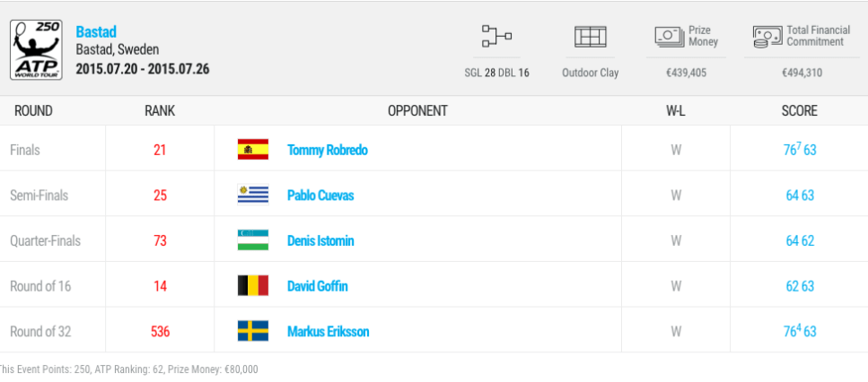This screenshot has height=382, width=868.
Task: Click the Uruguay flag icon
Action: tap(252, 195)
